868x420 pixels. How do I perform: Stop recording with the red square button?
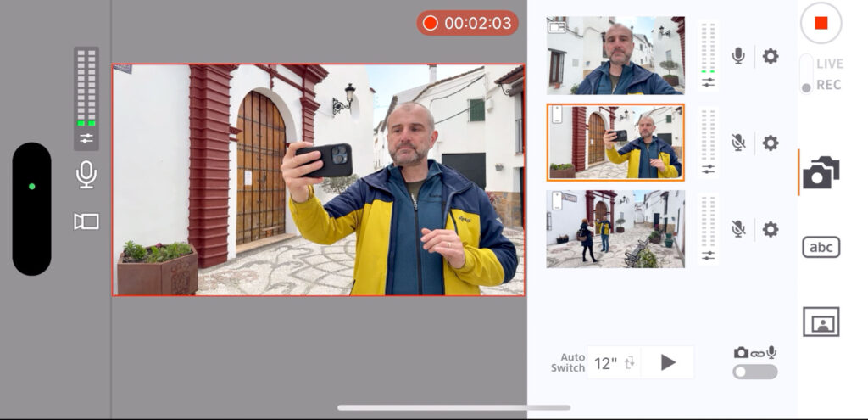821,24
